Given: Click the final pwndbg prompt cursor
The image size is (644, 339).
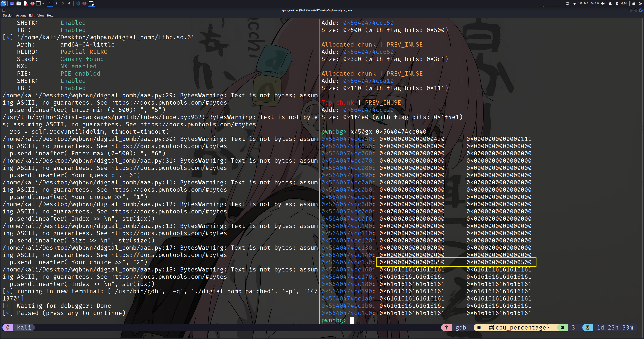Looking at the screenshot, I should 352,320.
